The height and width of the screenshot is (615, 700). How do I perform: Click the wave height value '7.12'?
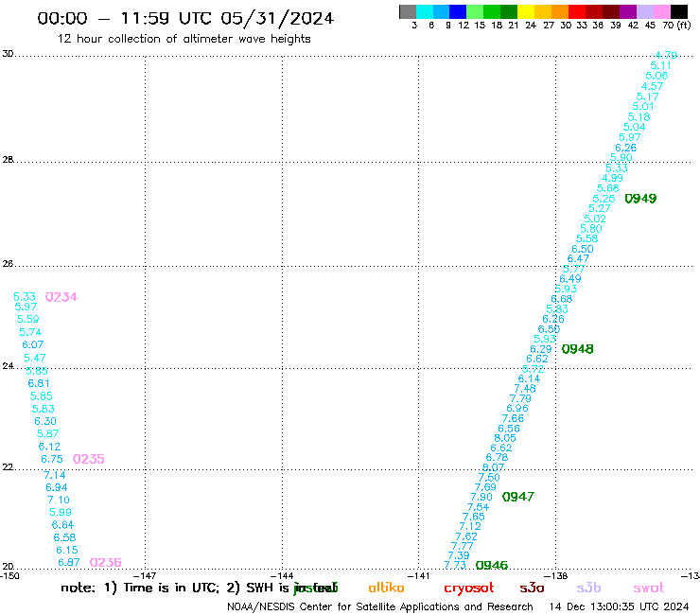pyautogui.click(x=470, y=527)
